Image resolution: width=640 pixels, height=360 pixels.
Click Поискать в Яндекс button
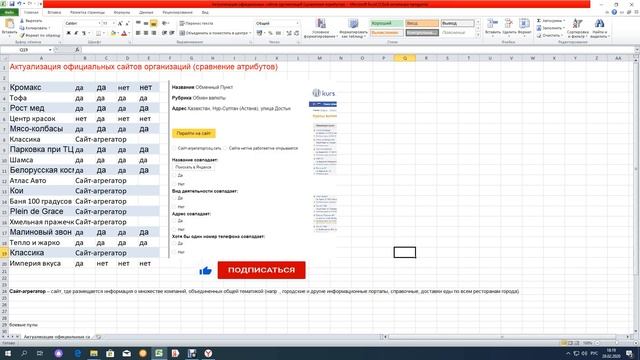pyautogui.click(x=193, y=167)
